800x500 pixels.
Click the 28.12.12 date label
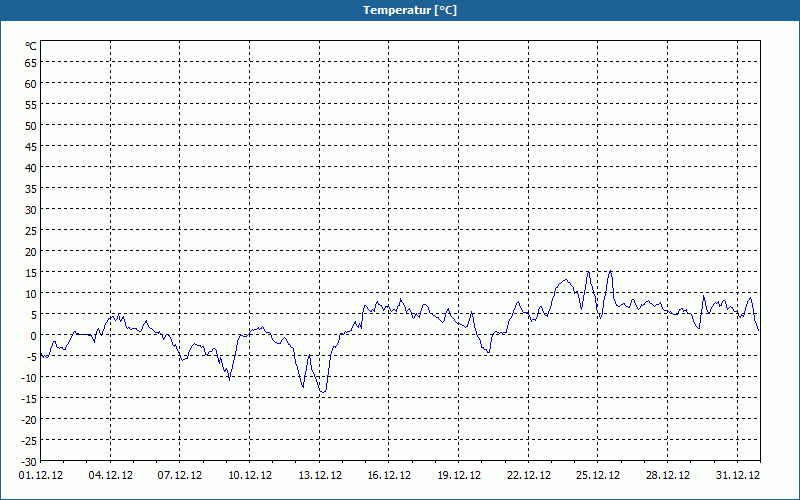coord(668,475)
